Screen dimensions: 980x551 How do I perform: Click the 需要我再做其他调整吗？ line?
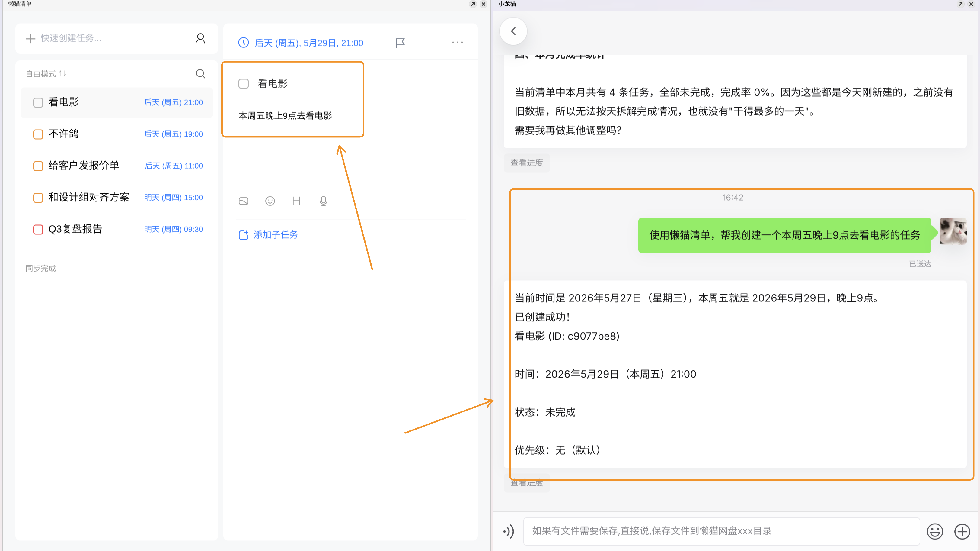coord(568,130)
